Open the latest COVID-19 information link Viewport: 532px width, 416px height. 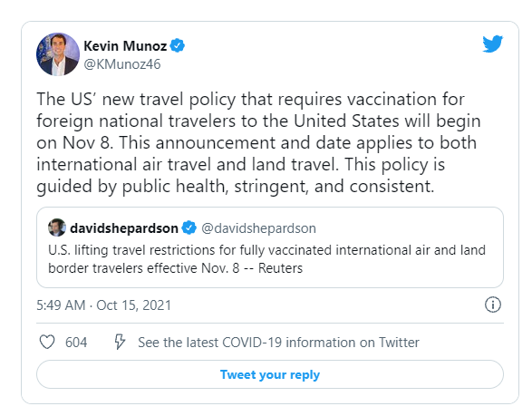[278, 343]
